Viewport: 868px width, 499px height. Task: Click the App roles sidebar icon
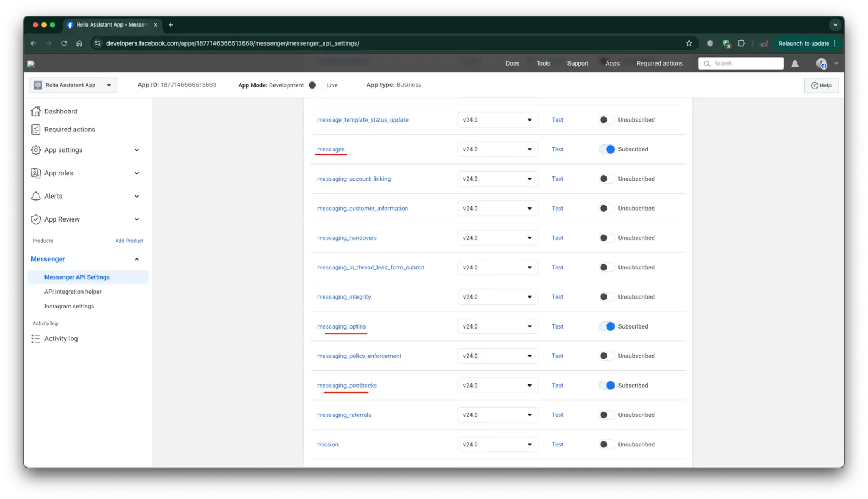pos(35,173)
